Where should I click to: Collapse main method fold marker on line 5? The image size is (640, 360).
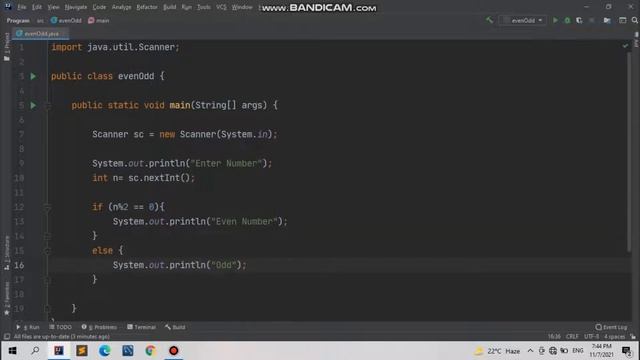47,105
